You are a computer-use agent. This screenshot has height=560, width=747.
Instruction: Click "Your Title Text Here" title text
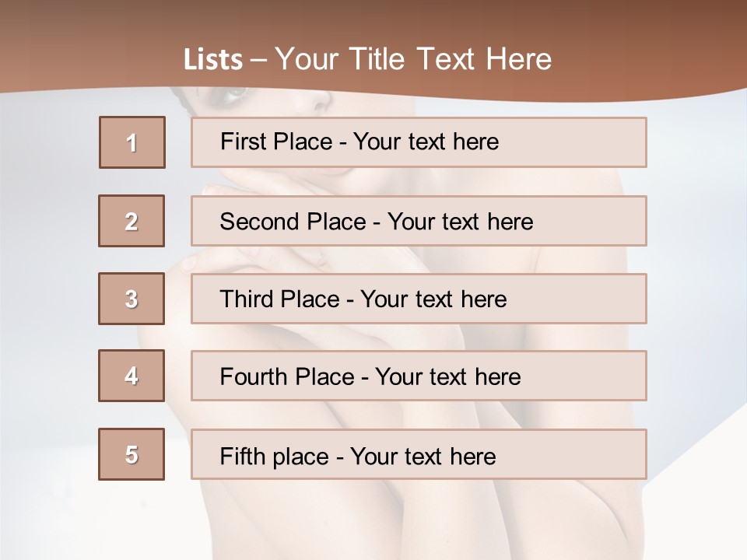coord(413,59)
